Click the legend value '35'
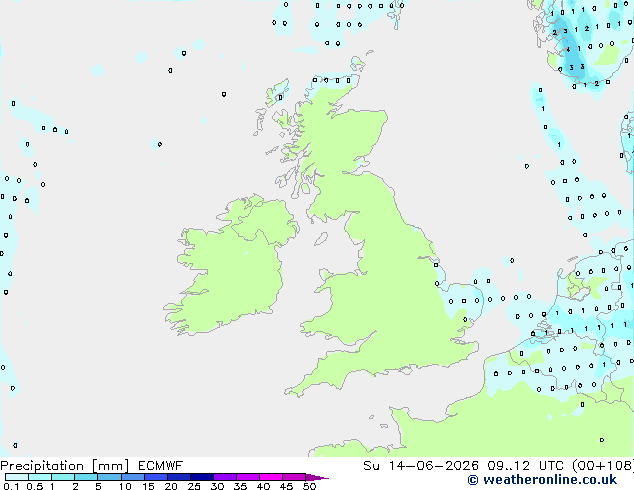Viewport: 634px width, 490px height. point(241,486)
